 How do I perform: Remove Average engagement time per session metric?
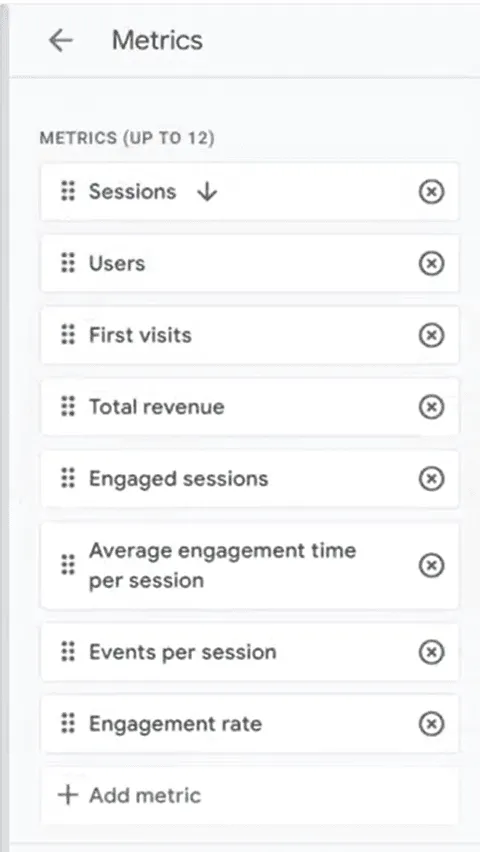432,566
